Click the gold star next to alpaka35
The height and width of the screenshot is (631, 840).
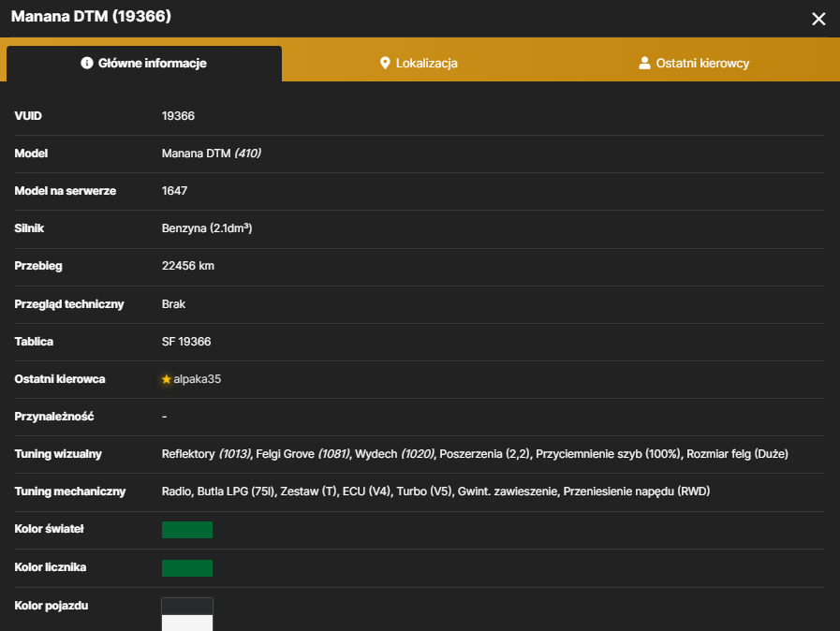pos(166,379)
